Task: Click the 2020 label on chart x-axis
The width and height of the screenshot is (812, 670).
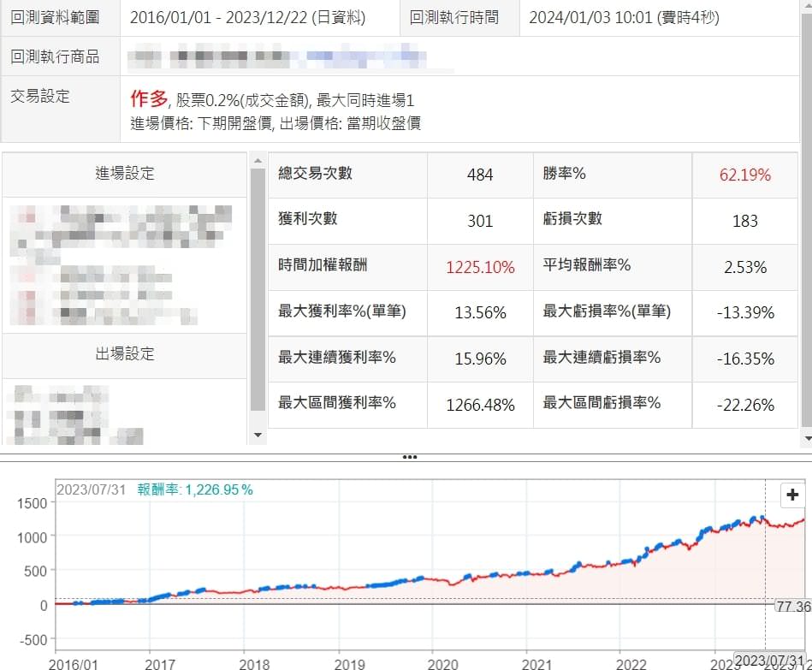Action: pyautogui.click(x=442, y=663)
